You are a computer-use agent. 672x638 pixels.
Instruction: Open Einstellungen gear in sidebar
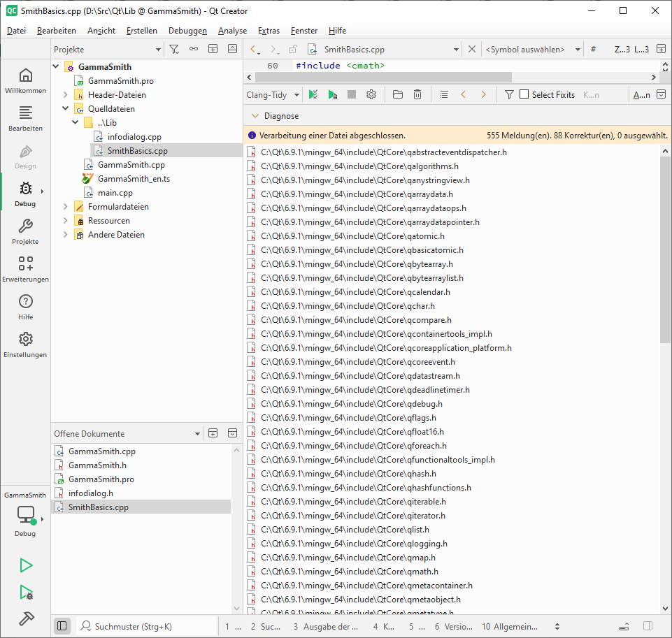point(25,345)
